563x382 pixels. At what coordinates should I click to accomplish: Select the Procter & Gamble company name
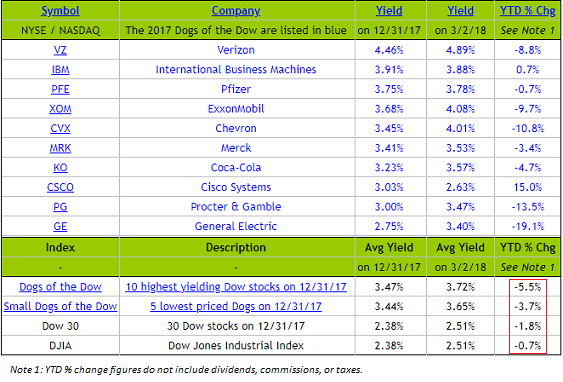click(236, 207)
